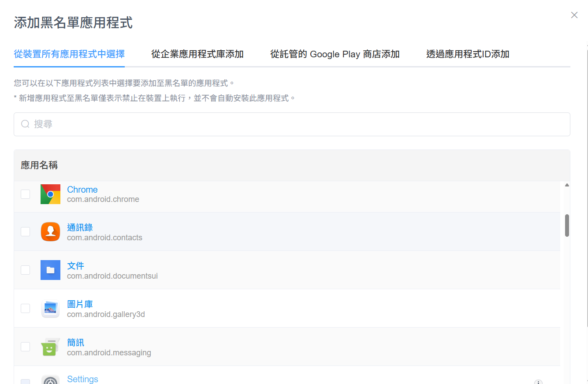The width and height of the screenshot is (588, 384).
Task: Click the 文件 folder app icon
Action: 50,270
